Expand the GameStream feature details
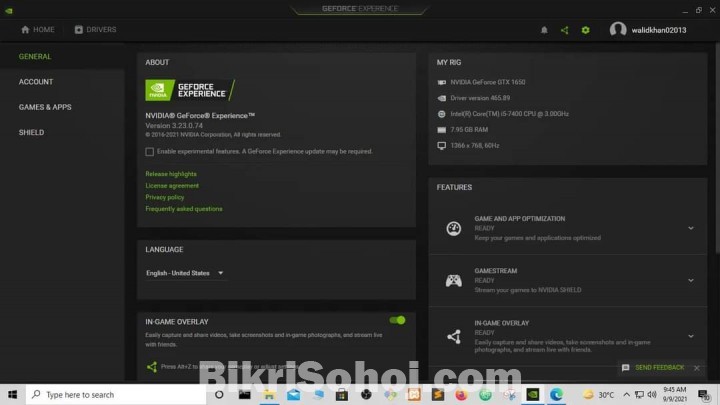This screenshot has width=720, height=405. [x=691, y=281]
